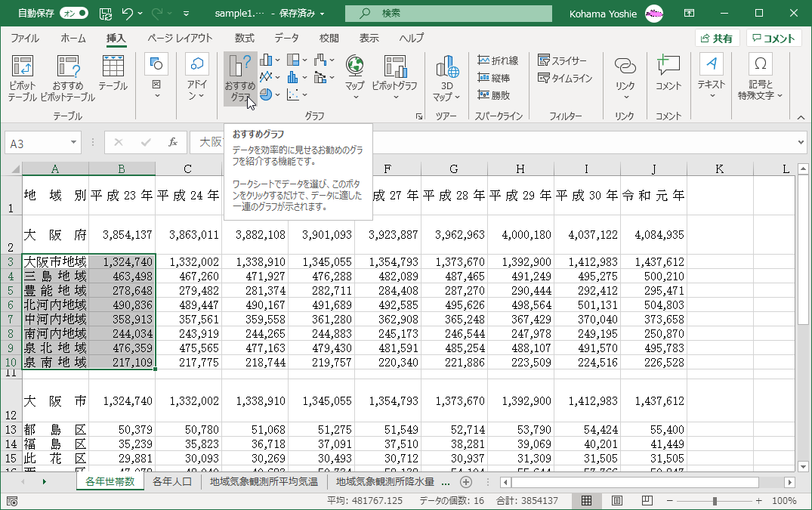Screen dimensions: 812x510
Task: Toggle the AutoSave switch
Action: (73, 13)
